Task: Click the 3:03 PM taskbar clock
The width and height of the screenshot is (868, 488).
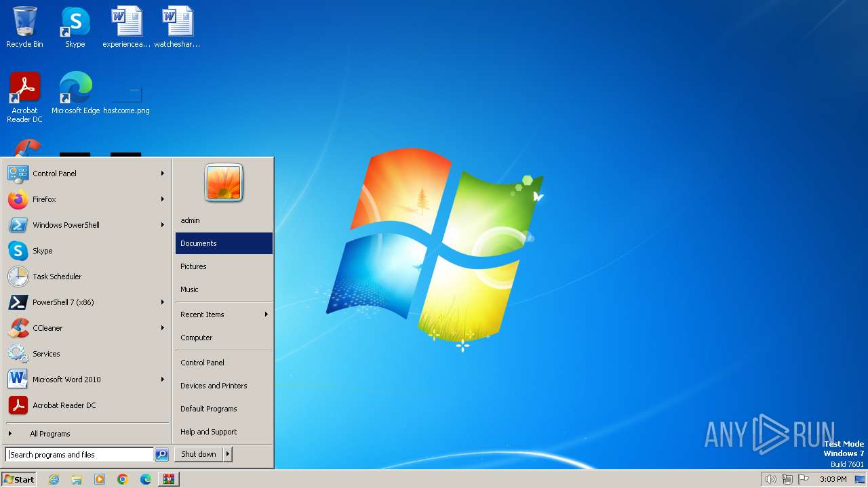Action: (833, 479)
